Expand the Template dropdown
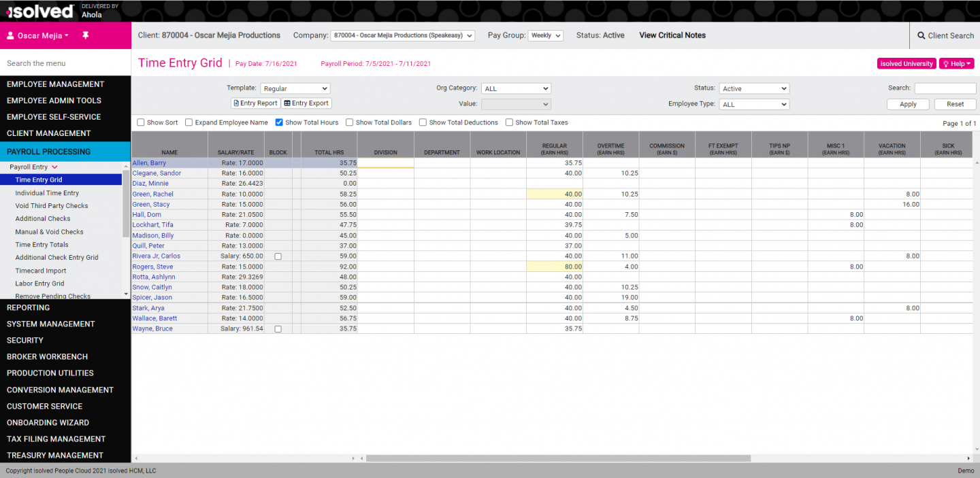Screen dimensions: 980x478 click(295, 88)
